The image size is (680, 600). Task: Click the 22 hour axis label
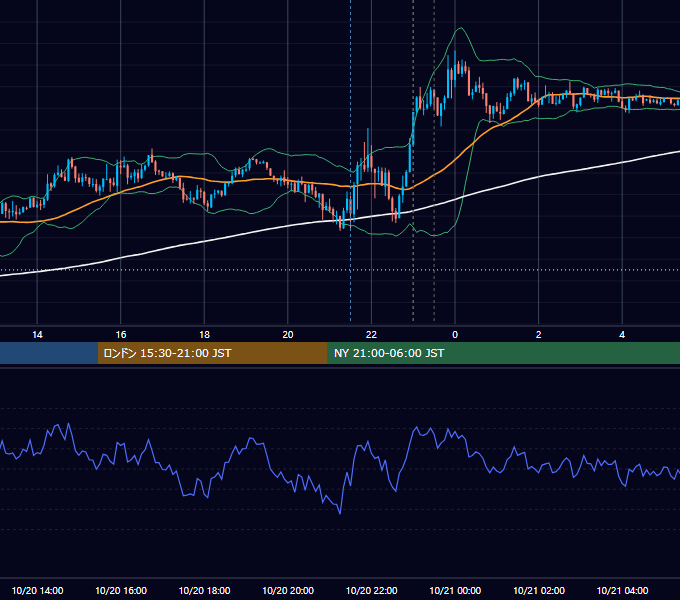tap(371, 335)
